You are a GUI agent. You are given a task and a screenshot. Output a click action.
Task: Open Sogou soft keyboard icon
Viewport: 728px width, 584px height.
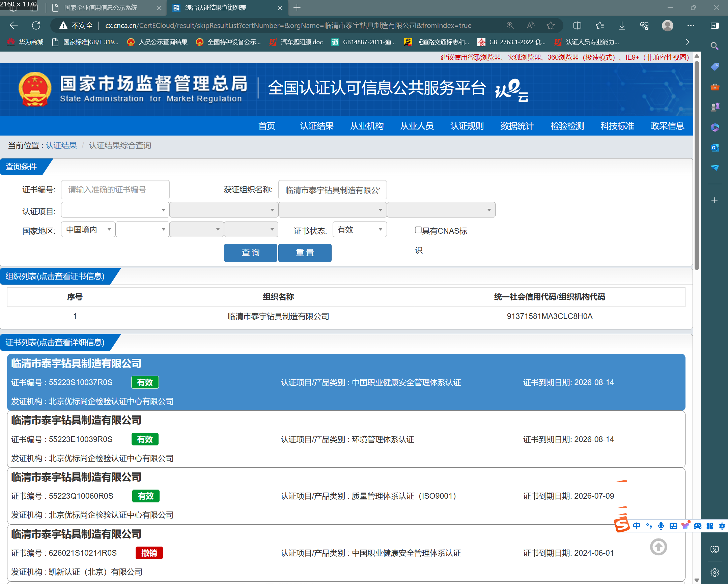click(x=673, y=526)
